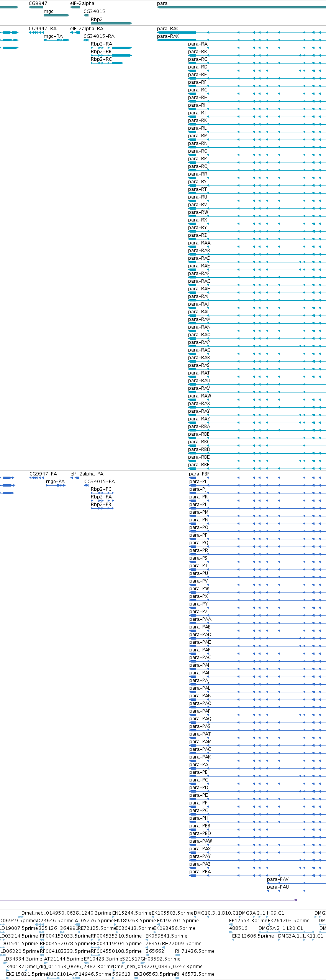The image size is (326, 980).
Task: Open transcript para-RV
Action: click(x=198, y=205)
